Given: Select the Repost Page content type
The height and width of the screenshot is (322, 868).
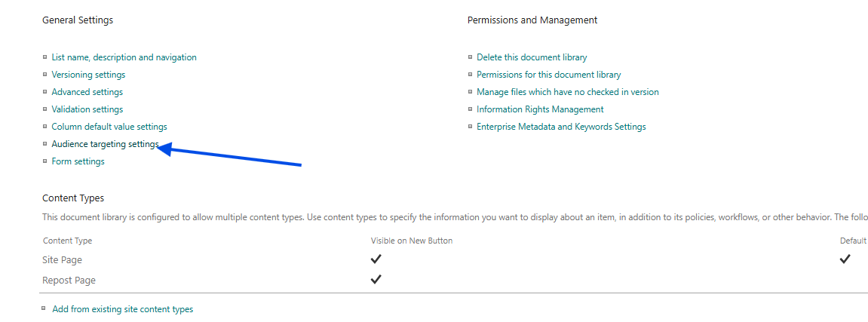Looking at the screenshot, I should [69, 281].
